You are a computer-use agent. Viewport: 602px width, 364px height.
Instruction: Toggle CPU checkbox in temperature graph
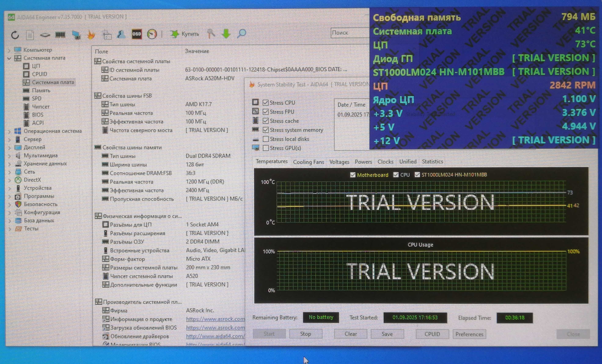click(x=396, y=175)
